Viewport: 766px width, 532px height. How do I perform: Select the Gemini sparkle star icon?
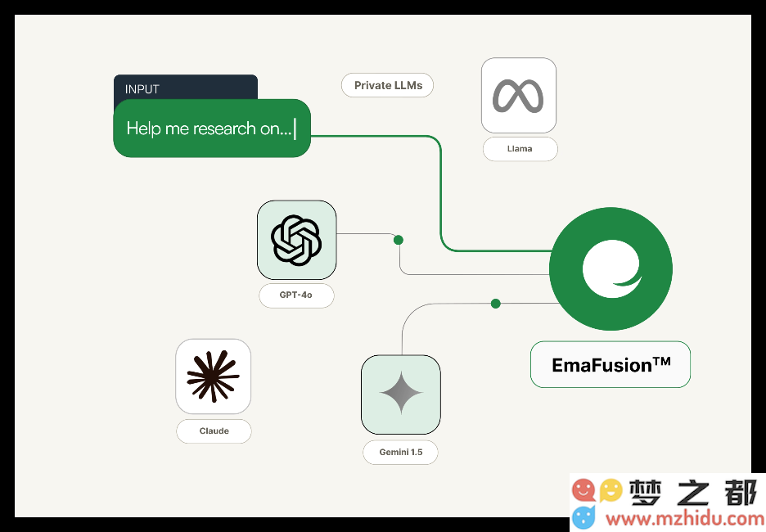tap(401, 394)
